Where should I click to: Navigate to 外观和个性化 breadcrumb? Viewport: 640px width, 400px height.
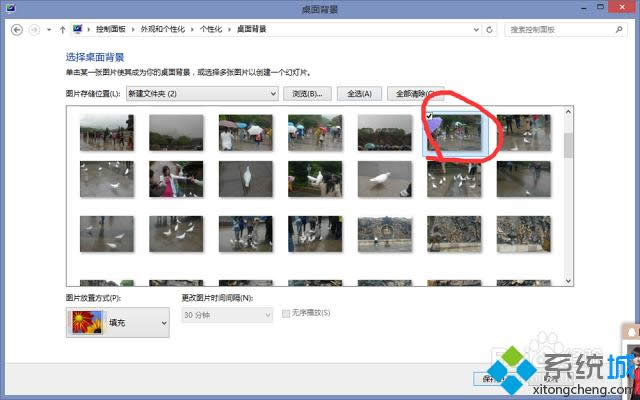click(x=163, y=29)
